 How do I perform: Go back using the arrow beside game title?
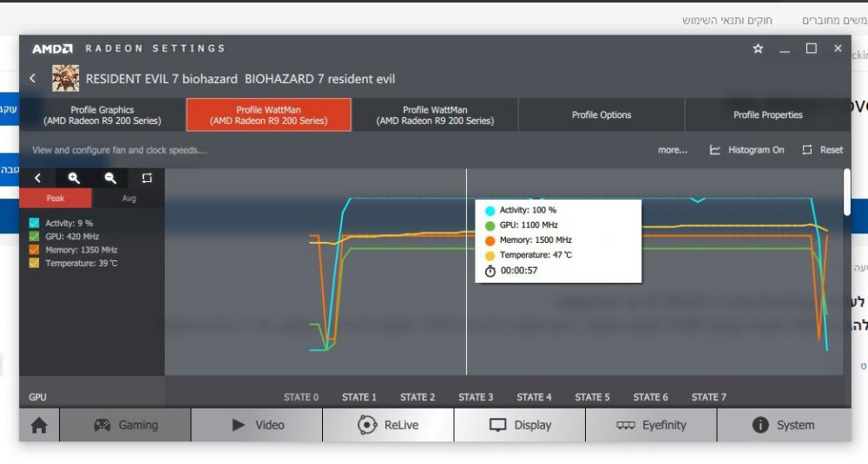point(33,78)
